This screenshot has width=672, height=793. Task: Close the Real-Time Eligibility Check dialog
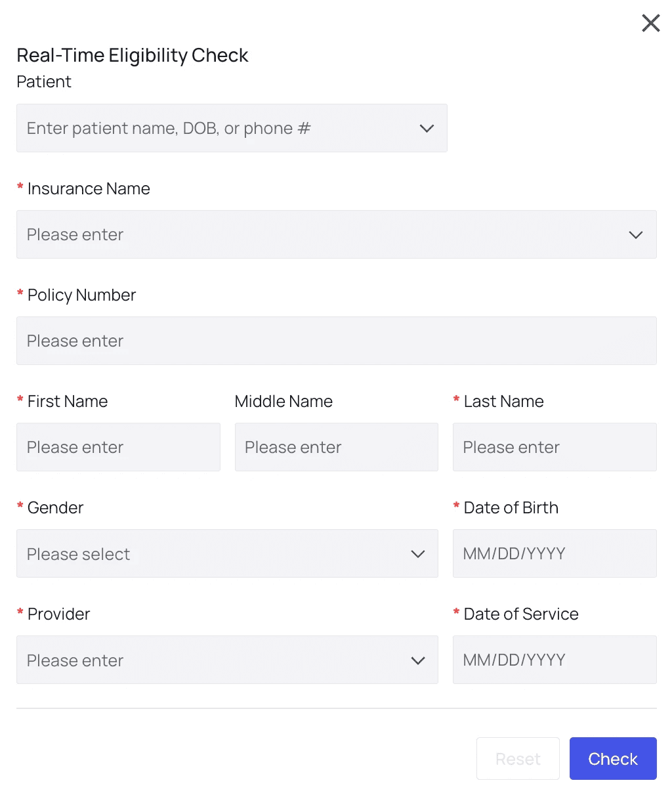click(650, 24)
